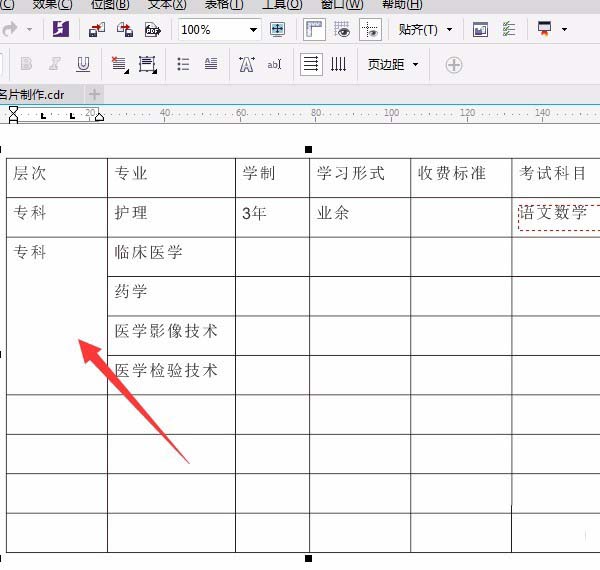Click the first-line indent ruler marker
This screenshot has height=570, width=600.
[13, 111]
